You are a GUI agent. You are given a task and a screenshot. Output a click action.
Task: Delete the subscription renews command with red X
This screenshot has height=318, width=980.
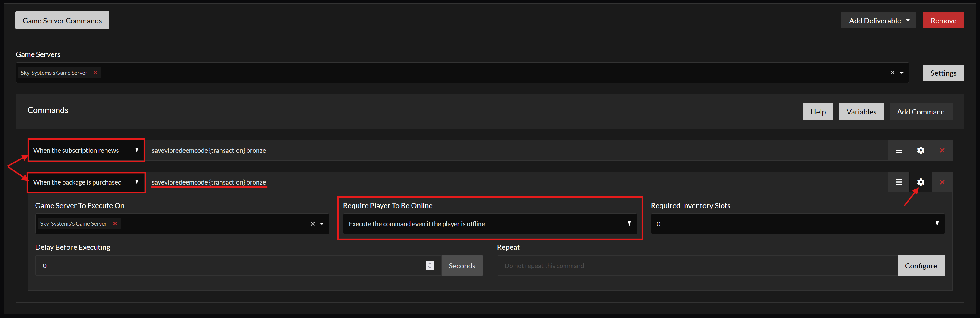coord(942,151)
